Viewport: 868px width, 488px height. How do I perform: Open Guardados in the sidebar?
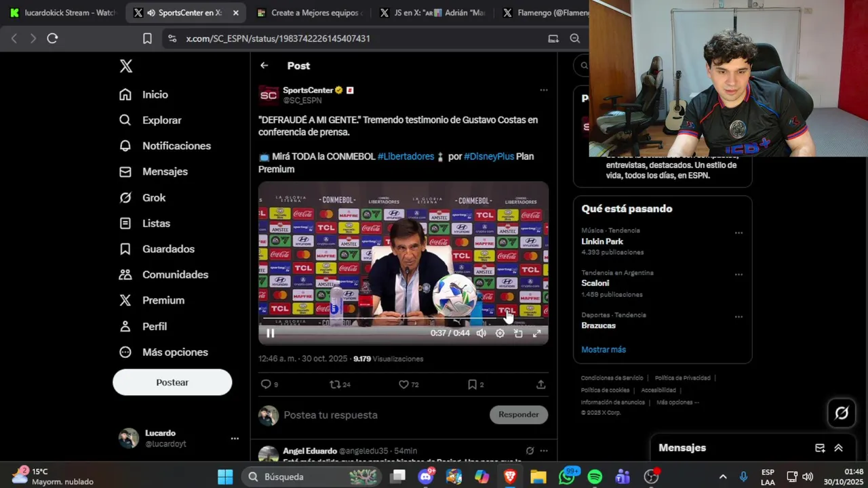pyautogui.click(x=157, y=249)
